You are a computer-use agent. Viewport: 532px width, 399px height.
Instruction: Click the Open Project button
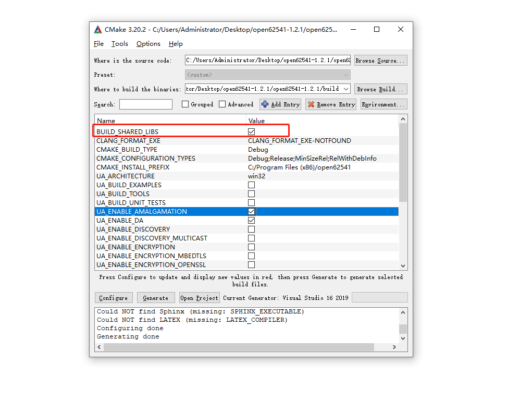(x=199, y=297)
